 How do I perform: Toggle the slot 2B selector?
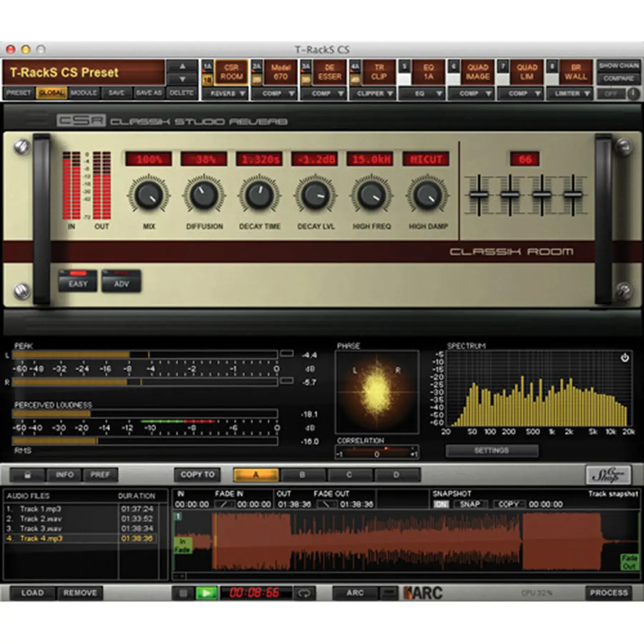click(x=257, y=79)
